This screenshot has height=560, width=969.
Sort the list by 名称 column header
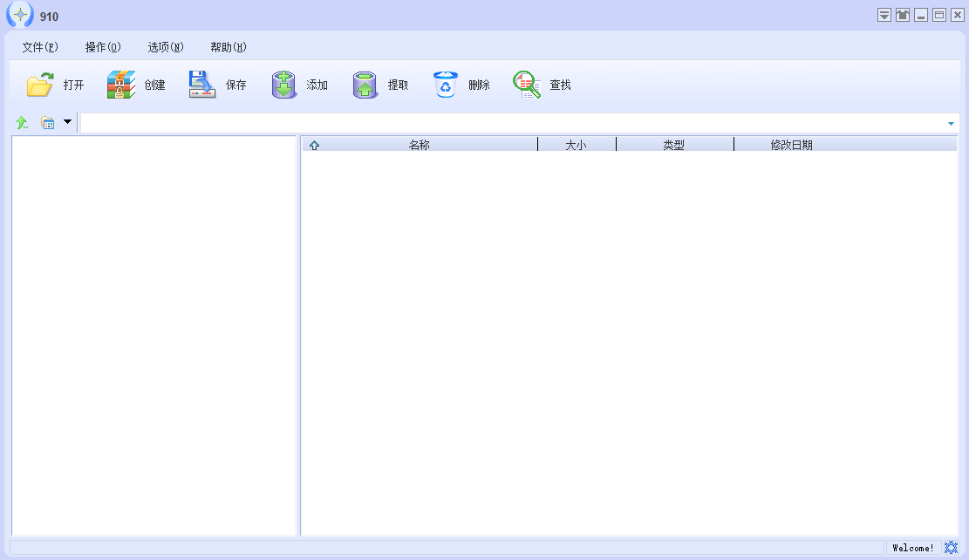pyautogui.click(x=420, y=145)
